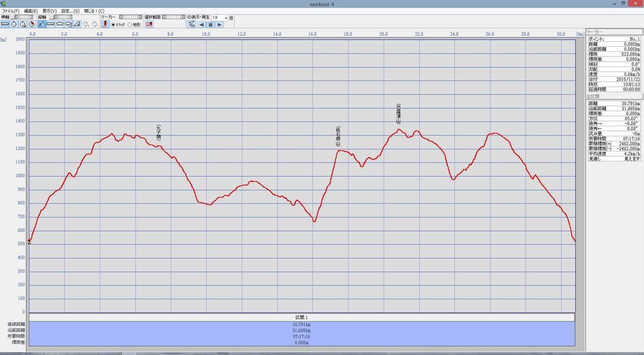Click マーカー panel header
This screenshot has width=644, height=355.
coord(613,32)
